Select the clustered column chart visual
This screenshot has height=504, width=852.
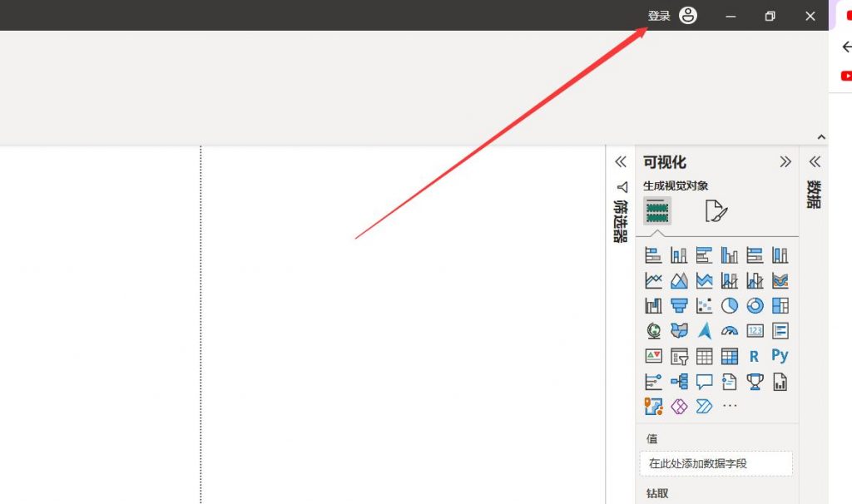click(x=729, y=254)
